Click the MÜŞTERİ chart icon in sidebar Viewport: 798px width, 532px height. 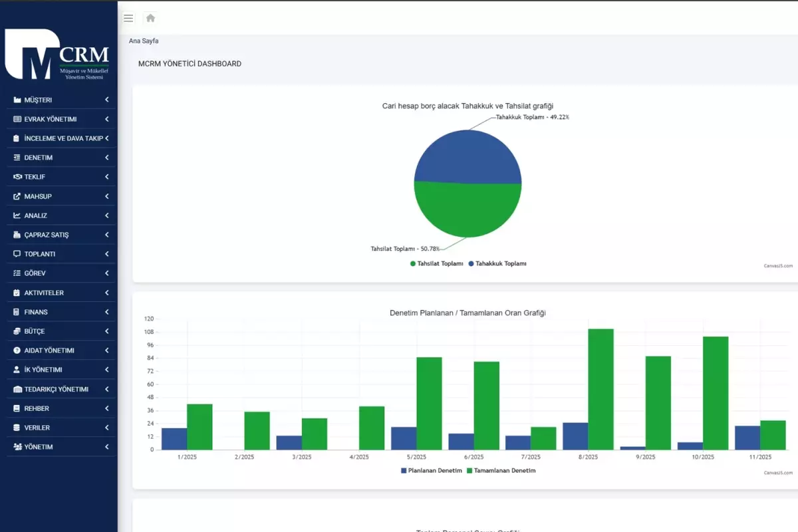17,100
